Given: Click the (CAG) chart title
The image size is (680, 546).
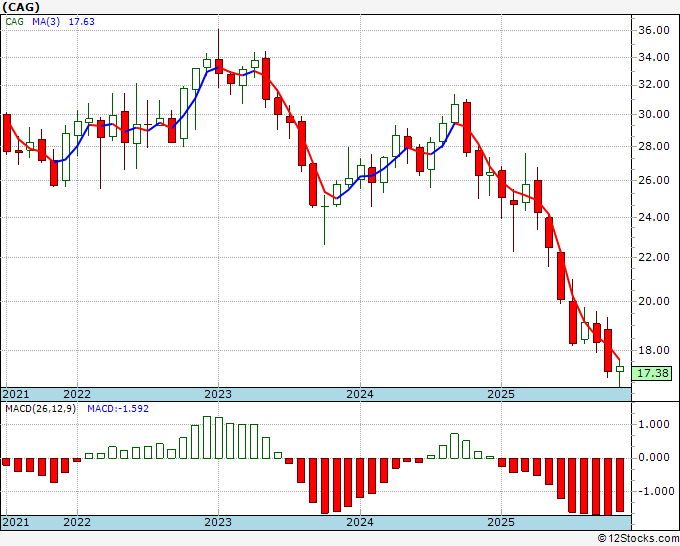Looking at the screenshot, I should [x=21, y=7].
